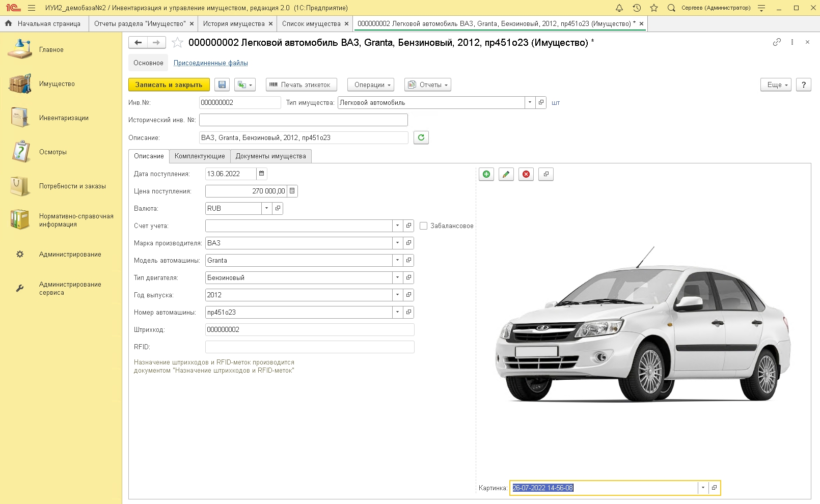Refresh the description with green arrow button
820x504 pixels.
tap(421, 137)
